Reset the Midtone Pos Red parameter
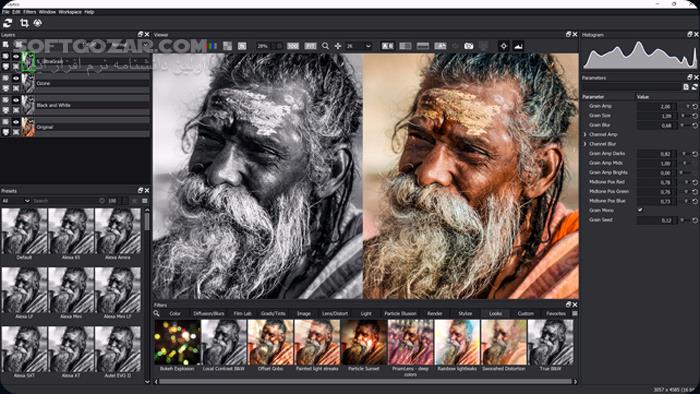Viewport: 700px width, 394px height. [695, 182]
